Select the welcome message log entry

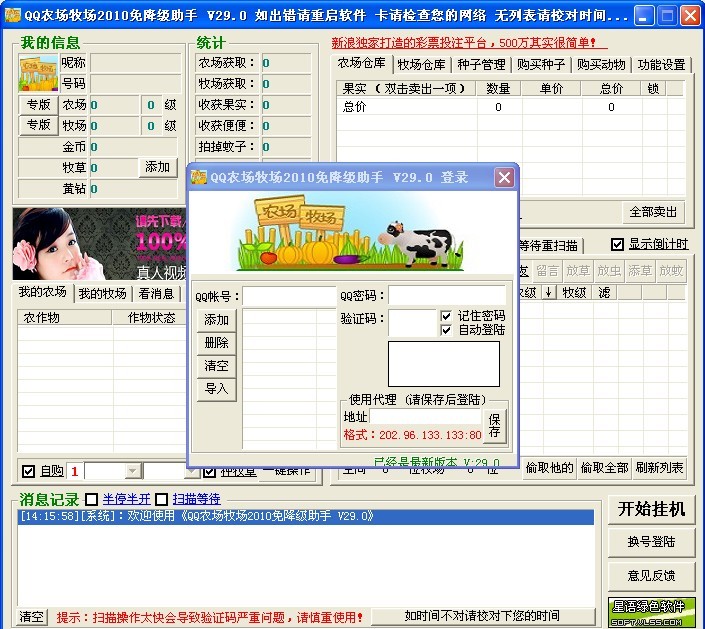pos(306,516)
